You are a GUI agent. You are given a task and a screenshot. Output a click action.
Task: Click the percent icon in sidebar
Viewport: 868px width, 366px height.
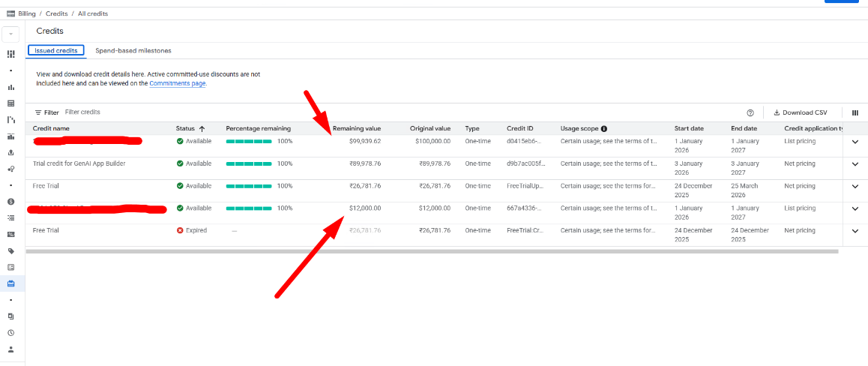[11, 234]
